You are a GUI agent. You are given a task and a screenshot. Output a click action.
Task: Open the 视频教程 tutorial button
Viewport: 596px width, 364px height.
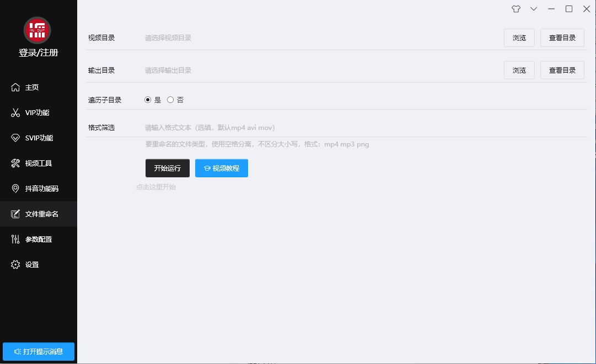coord(222,169)
